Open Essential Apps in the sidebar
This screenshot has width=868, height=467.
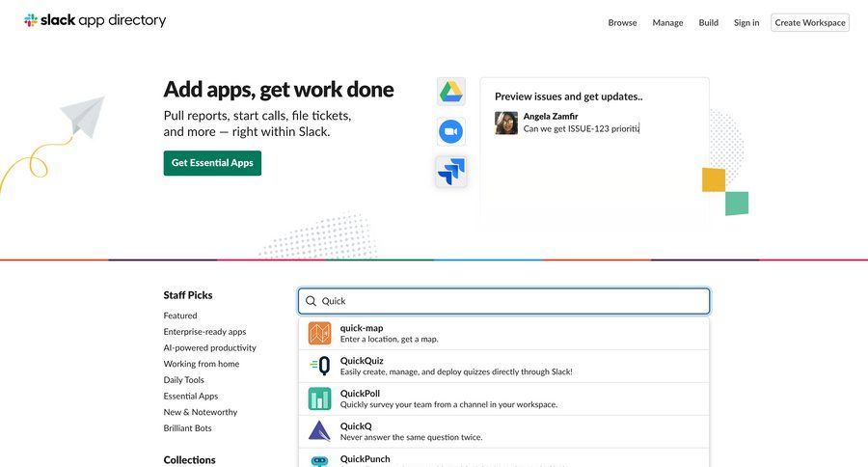point(190,397)
